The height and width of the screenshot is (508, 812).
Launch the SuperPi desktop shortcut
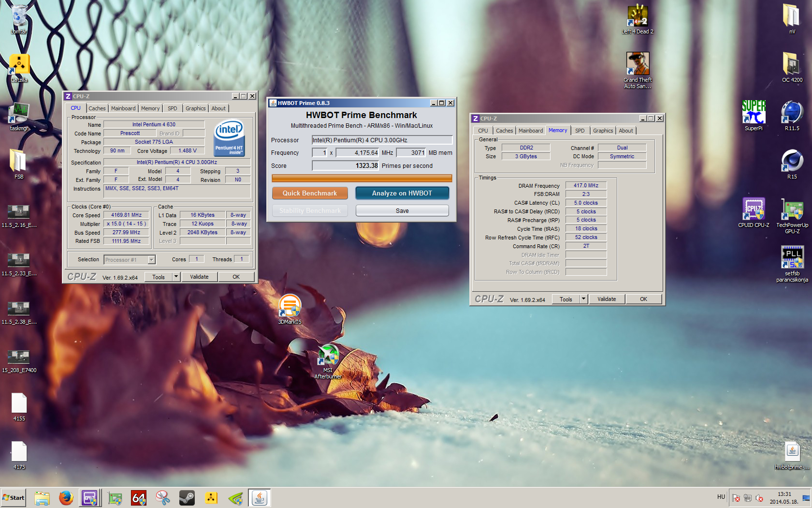(754, 115)
